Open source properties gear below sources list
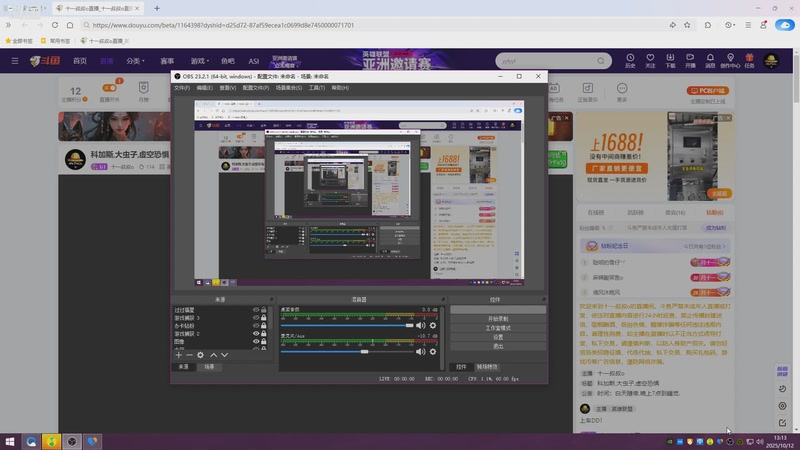 (x=201, y=355)
